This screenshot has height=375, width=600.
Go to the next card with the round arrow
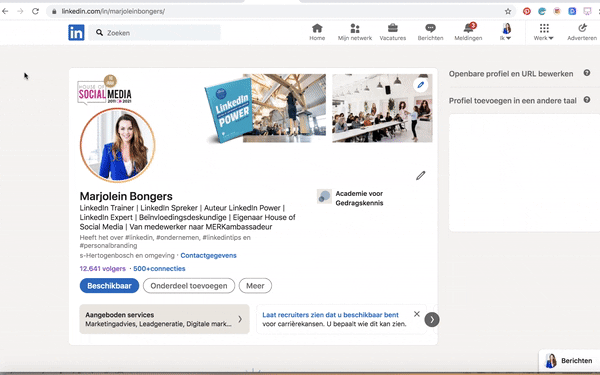[x=432, y=320]
